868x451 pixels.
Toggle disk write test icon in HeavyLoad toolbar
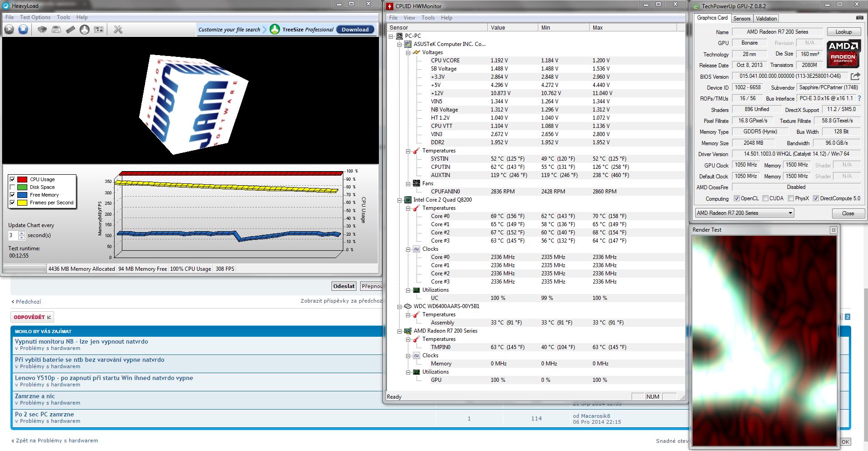click(56, 30)
